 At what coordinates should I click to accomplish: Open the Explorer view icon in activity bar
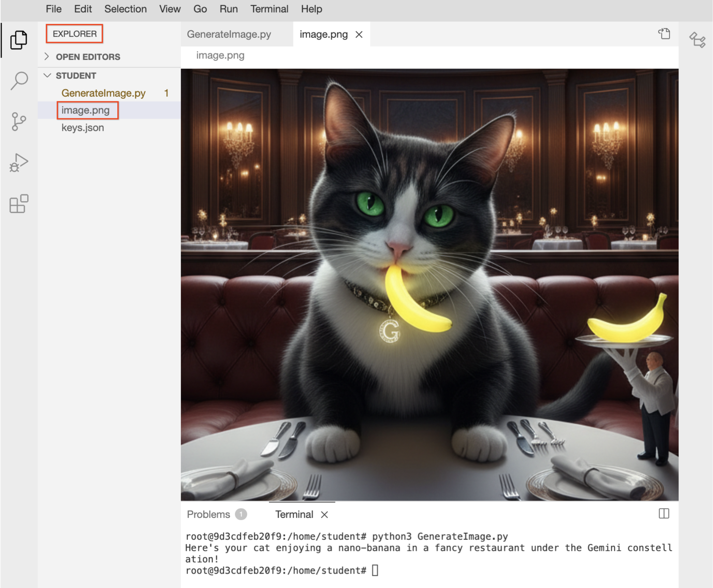(x=18, y=40)
